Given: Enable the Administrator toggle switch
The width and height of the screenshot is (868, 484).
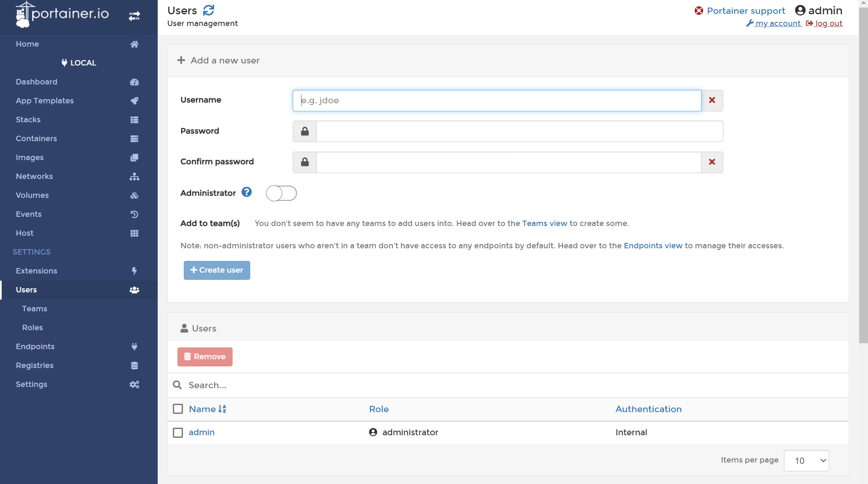Looking at the screenshot, I should (x=281, y=193).
